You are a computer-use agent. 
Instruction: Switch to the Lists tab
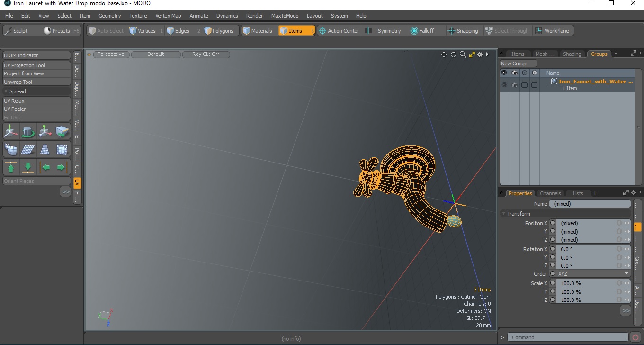coord(578,193)
